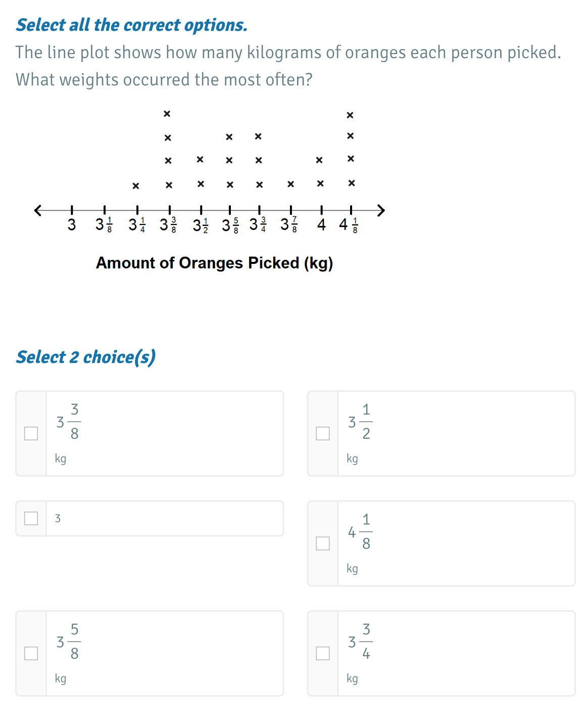The image size is (587, 728).
Task: Click the top X above 3 1/2 tick
Action: click(x=200, y=160)
